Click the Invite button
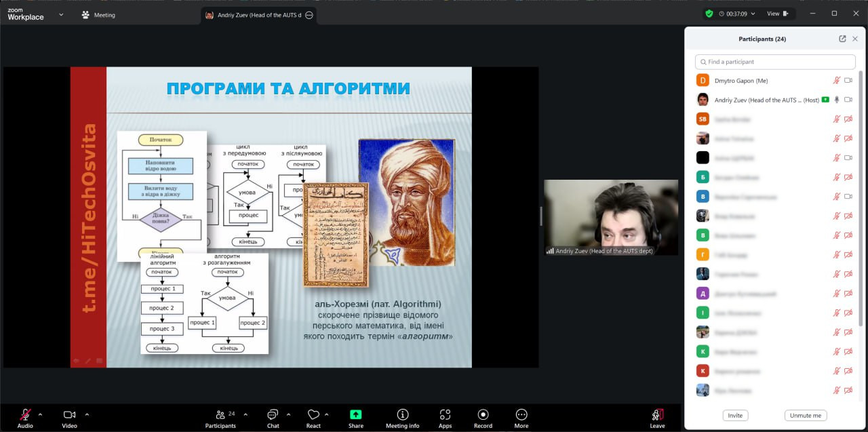Screen dimensions: 868x432 tap(735, 415)
